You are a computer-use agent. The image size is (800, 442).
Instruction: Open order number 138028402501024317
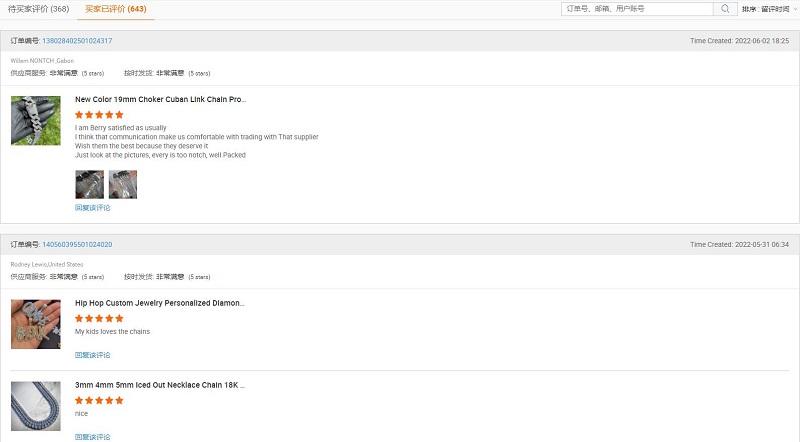(x=77, y=41)
